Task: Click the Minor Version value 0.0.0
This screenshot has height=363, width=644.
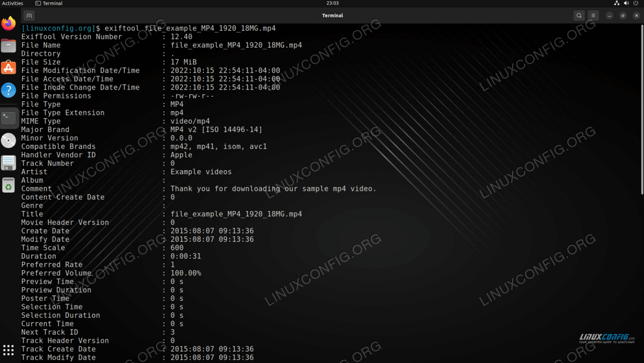Action: coord(181,138)
